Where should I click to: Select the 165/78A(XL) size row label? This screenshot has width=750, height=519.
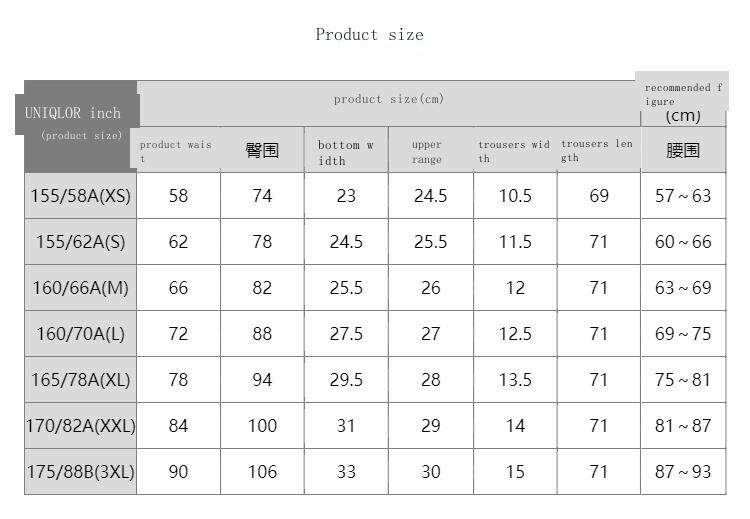pyautogui.click(x=81, y=380)
